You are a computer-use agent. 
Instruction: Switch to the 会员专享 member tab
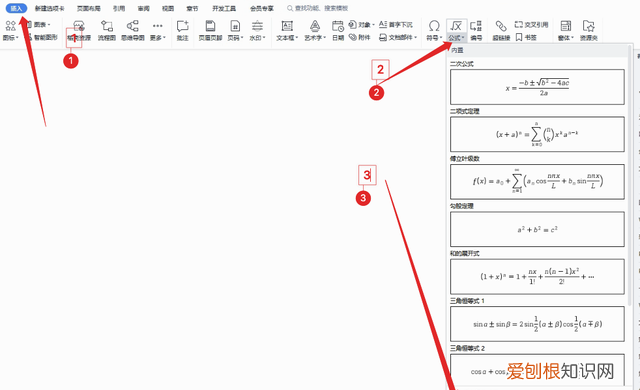[x=262, y=8]
